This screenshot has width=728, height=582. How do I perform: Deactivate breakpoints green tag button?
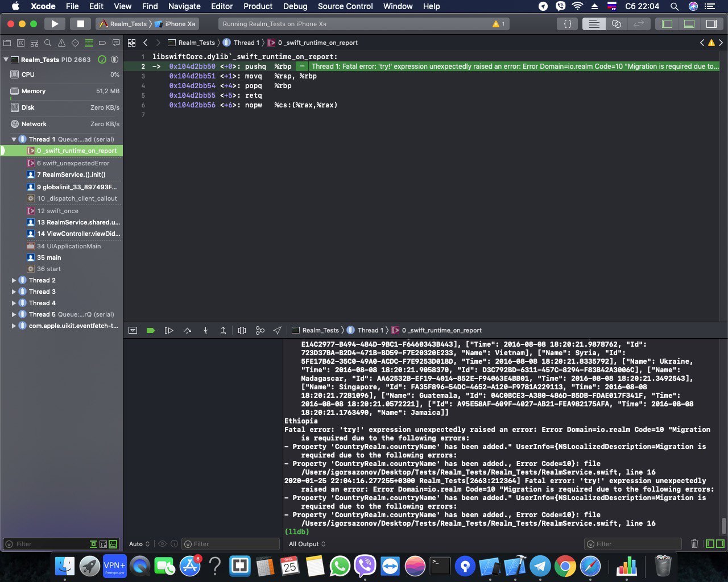[x=151, y=330]
